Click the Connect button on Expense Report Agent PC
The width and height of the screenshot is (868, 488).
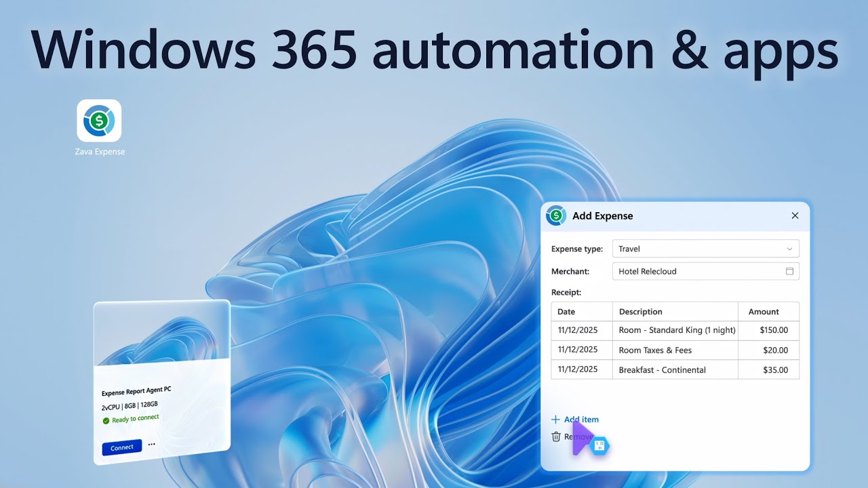(x=121, y=447)
